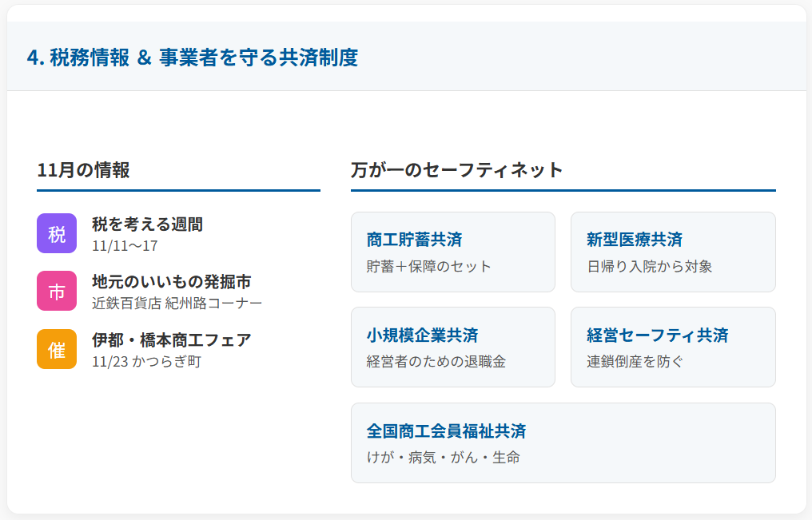Screen dimensions: 812x520
Task: Click the pink 市 icon
Action: [x=57, y=291]
